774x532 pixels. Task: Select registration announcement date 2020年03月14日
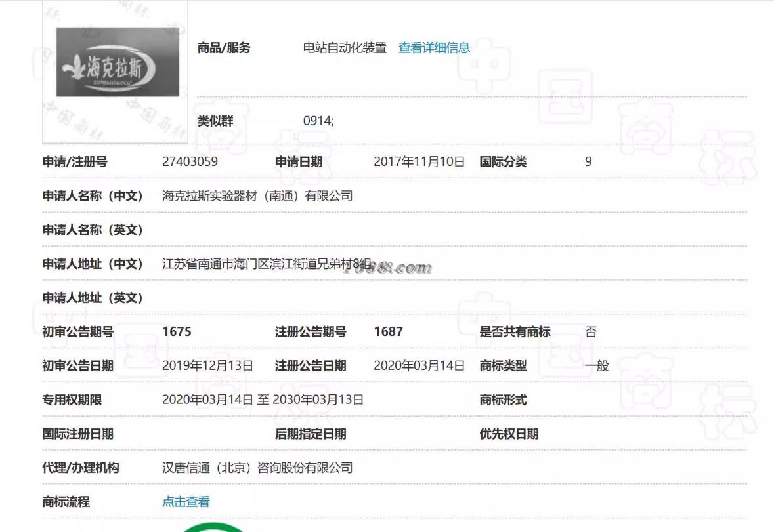tap(419, 366)
